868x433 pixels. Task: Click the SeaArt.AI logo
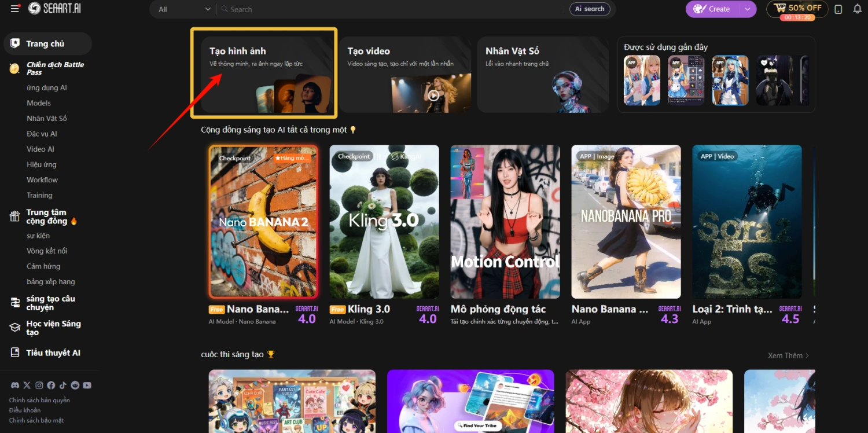click(54, 9)
